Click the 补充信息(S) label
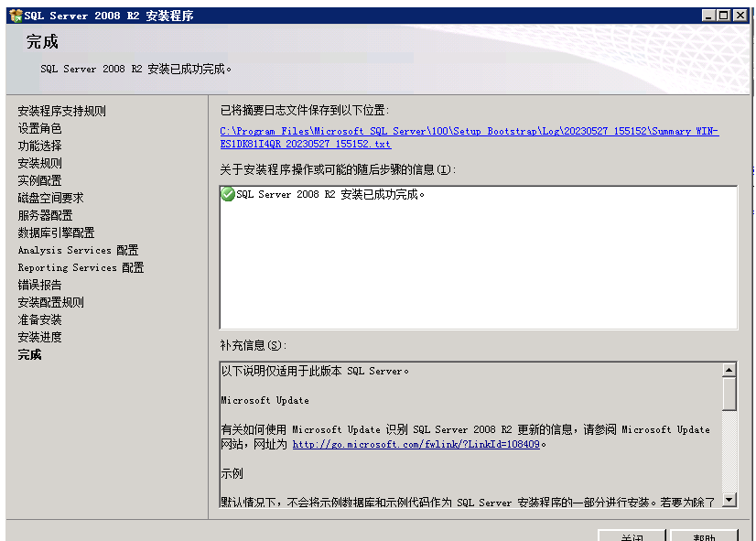Image resolution: width=756 pixels, height=541 pixels. click(x=254, y=345)
